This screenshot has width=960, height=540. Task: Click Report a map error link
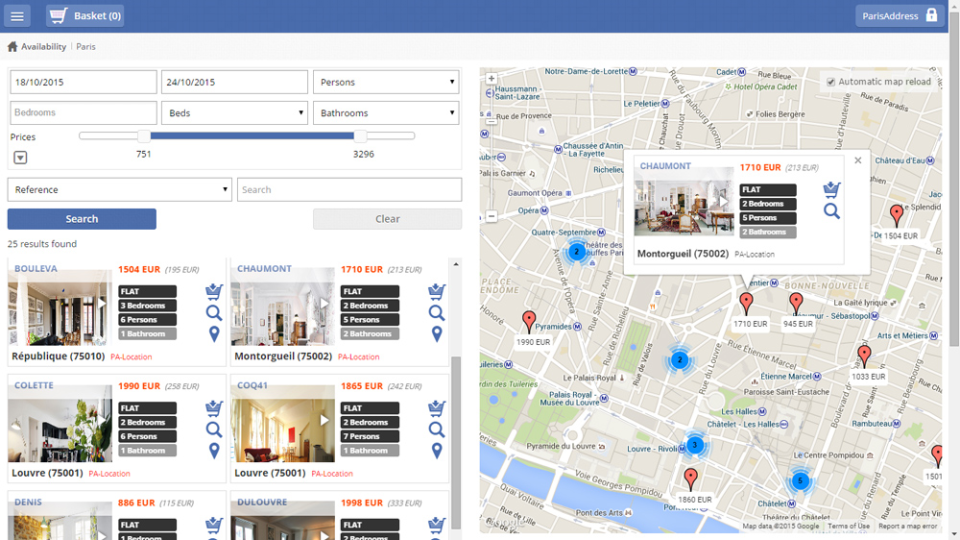pyautogui.click(x=907, y=526)
